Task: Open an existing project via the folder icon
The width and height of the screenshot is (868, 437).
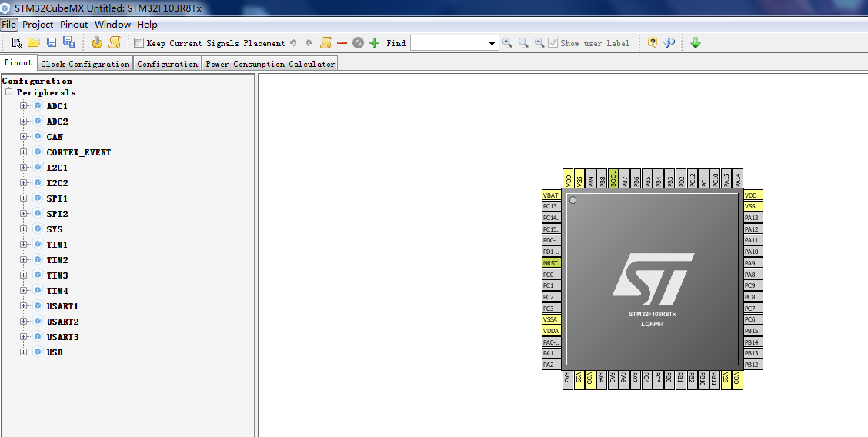Action: pos(34,42)
